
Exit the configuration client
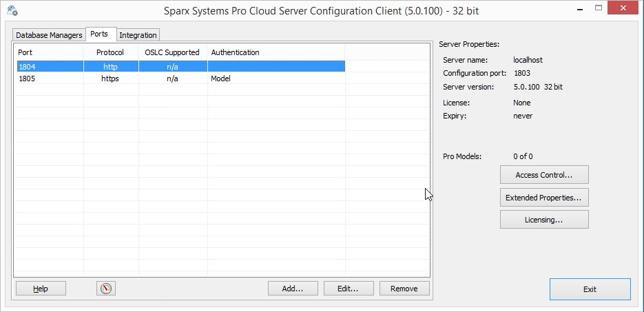coord(590,289)
